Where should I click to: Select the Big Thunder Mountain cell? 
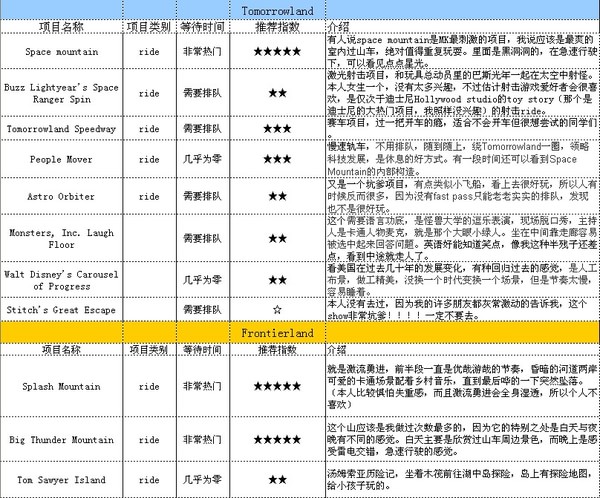point(62,439)
